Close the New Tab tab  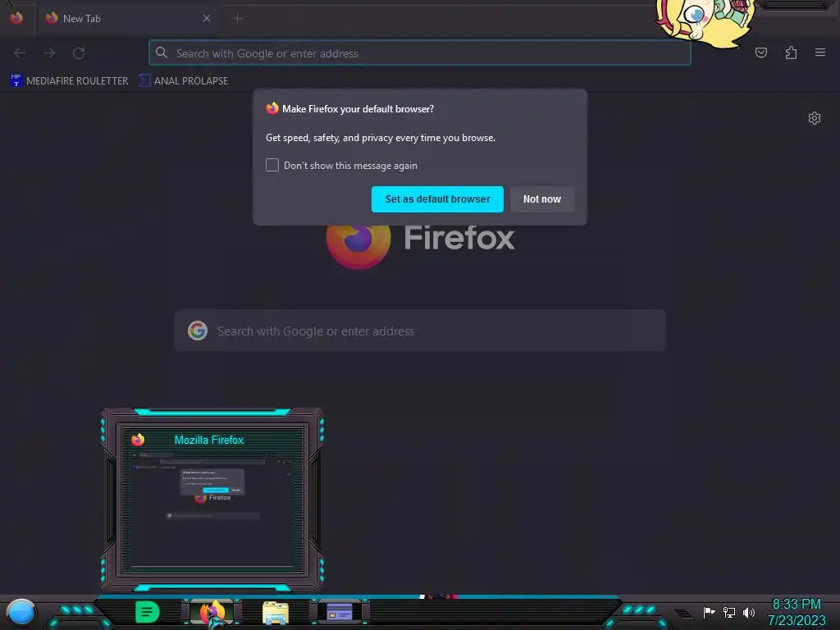tap(207, 18)
